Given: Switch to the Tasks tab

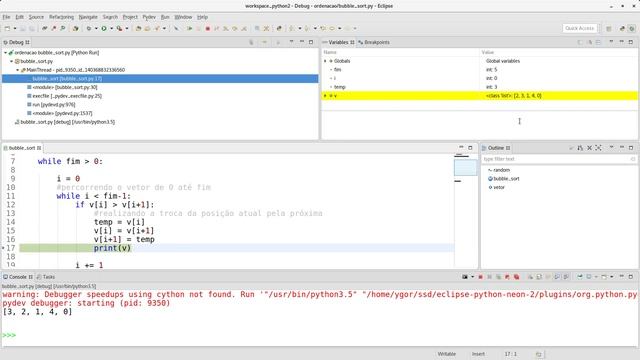Looking at the screenshot, I should [46, 277].
